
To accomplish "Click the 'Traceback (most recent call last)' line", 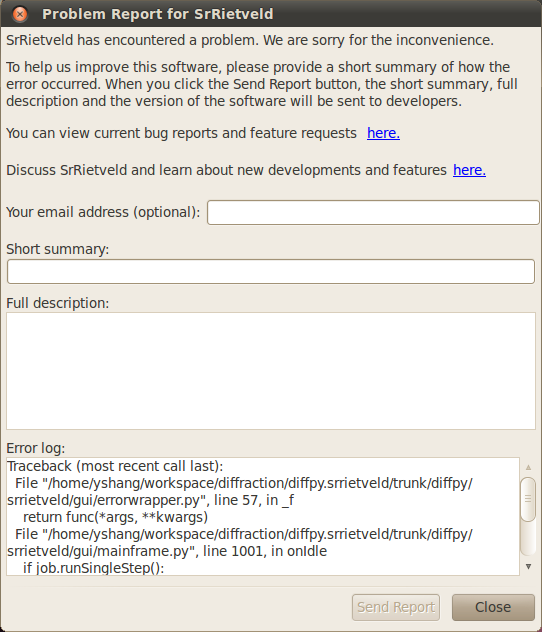I will (115, 466).
